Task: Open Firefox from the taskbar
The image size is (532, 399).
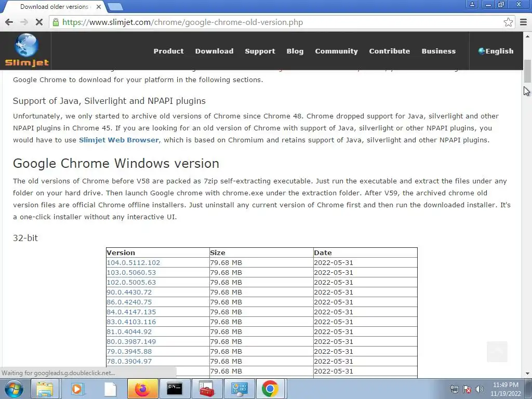Action: point(142,389)
